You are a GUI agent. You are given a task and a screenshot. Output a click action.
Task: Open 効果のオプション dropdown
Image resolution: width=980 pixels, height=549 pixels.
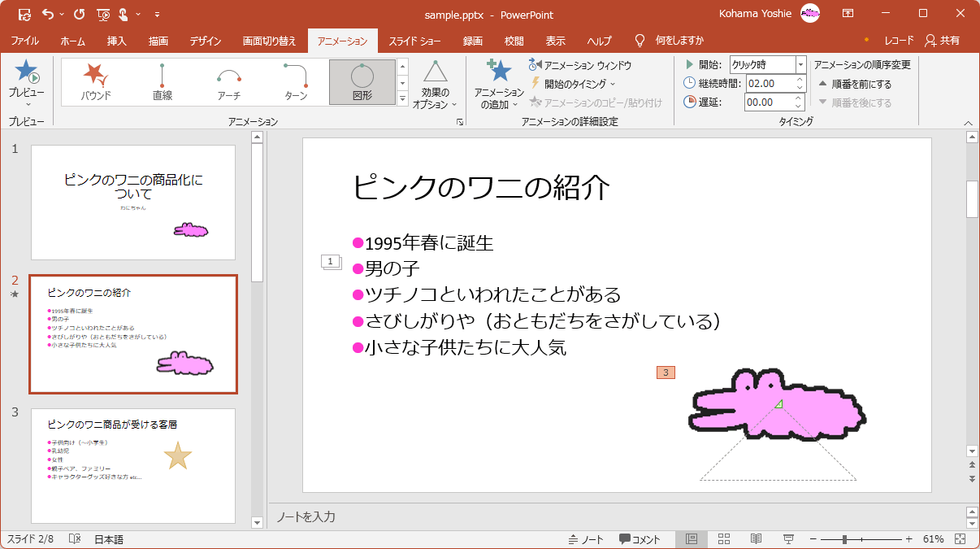coord(435,85)
